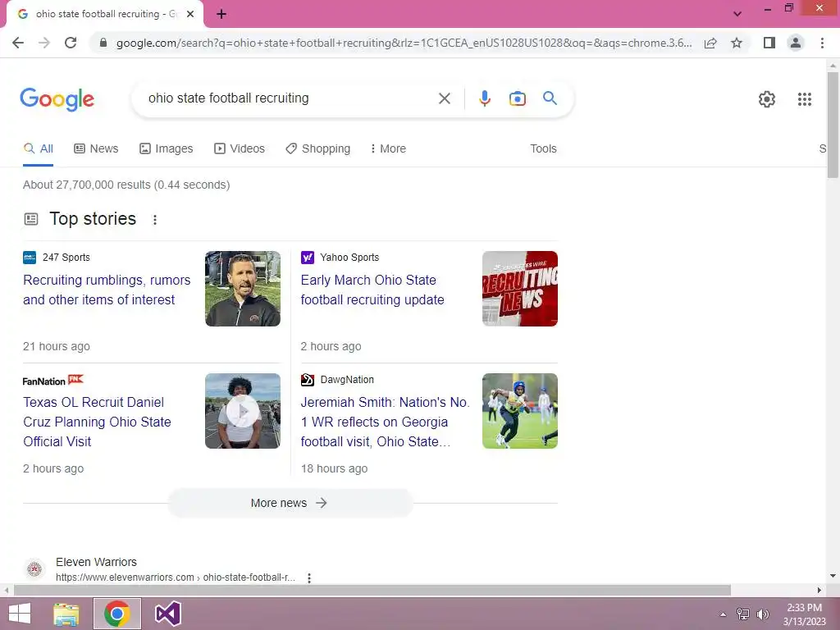Viewport: 840px width, 630px height.
Task: Open the Chrome profile avatar
Action: 796,43
